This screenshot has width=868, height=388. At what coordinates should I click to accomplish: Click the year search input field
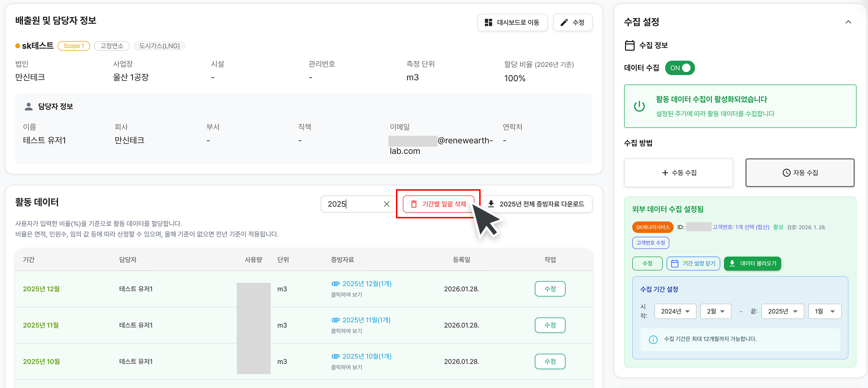point(353,204)
